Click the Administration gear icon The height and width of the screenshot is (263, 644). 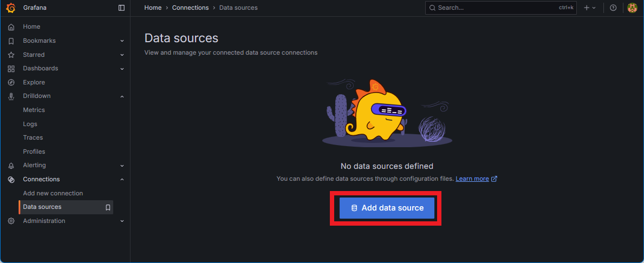(11, 221)
